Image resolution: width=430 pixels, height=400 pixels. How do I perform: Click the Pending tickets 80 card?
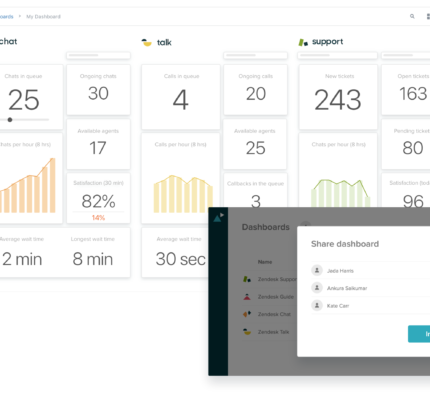406,144
